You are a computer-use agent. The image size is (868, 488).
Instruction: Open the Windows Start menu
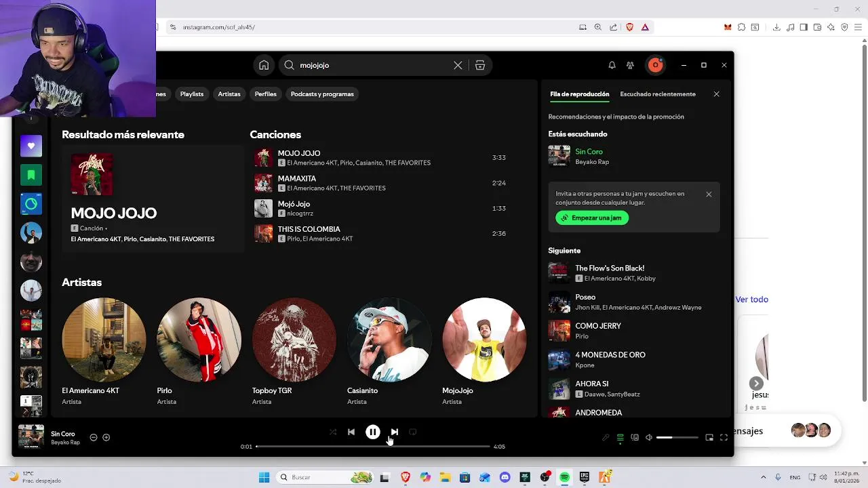(264, 477)
